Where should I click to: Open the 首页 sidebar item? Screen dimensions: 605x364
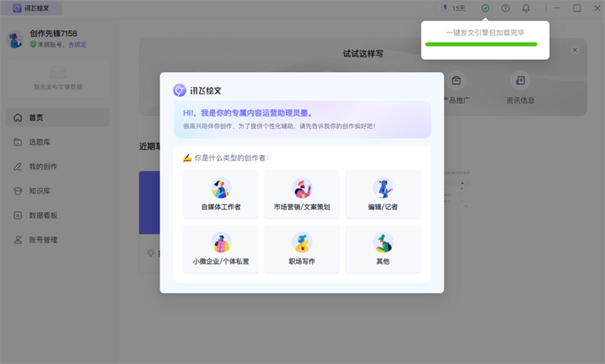click(x=57, y=117)
